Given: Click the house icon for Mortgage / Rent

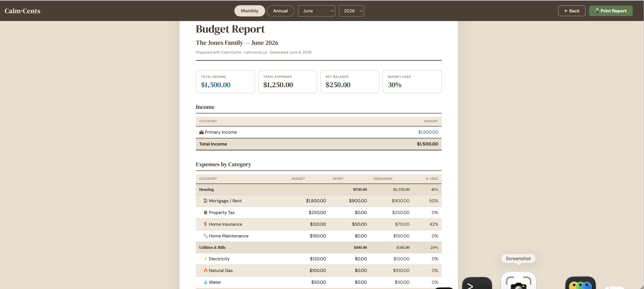Looking at the screenshot, I should [x=206, y=201].
